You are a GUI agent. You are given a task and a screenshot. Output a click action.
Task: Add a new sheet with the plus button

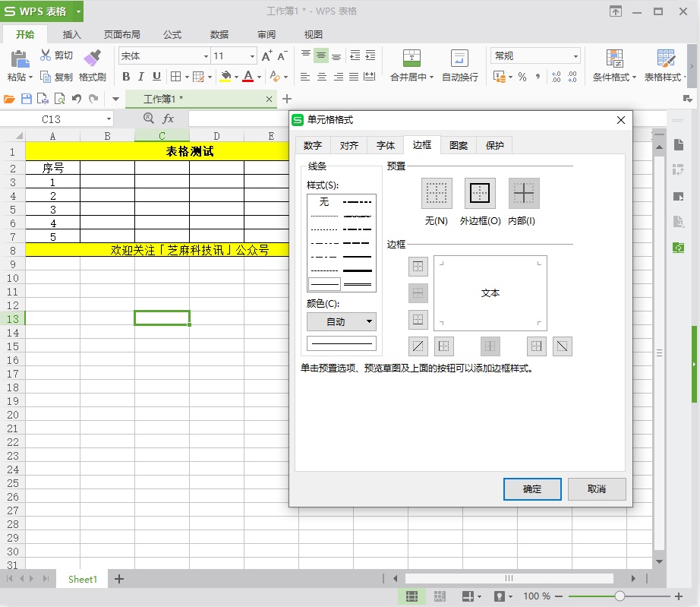pyautogui.click(x=118, y=580)
